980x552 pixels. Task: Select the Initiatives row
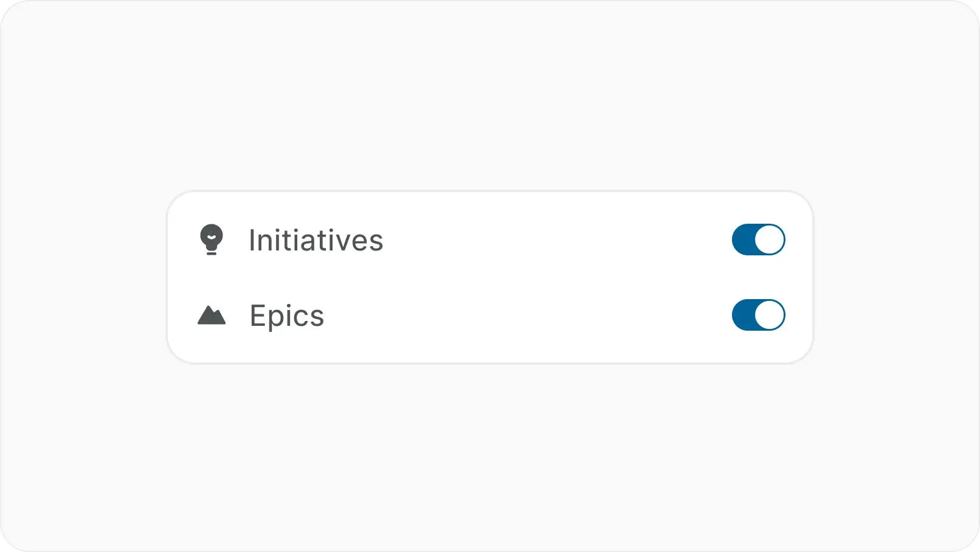[x=486, y=240]
